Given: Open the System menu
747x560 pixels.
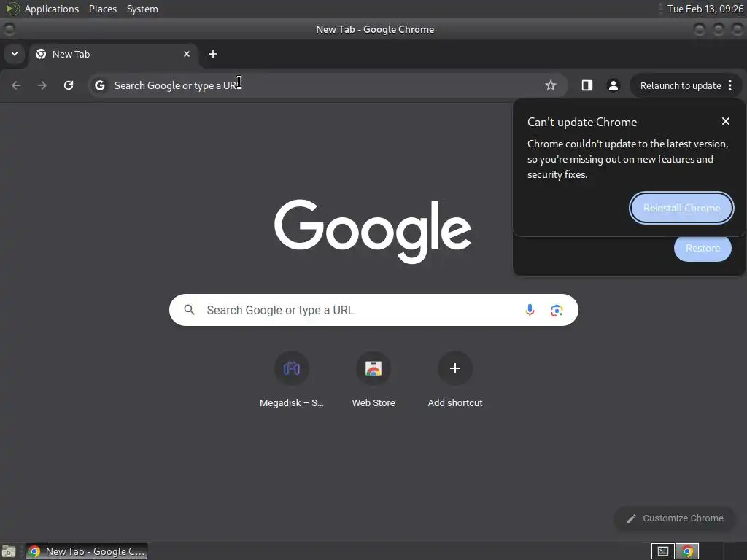Looking at the screenshot, I should coord(142,9).
